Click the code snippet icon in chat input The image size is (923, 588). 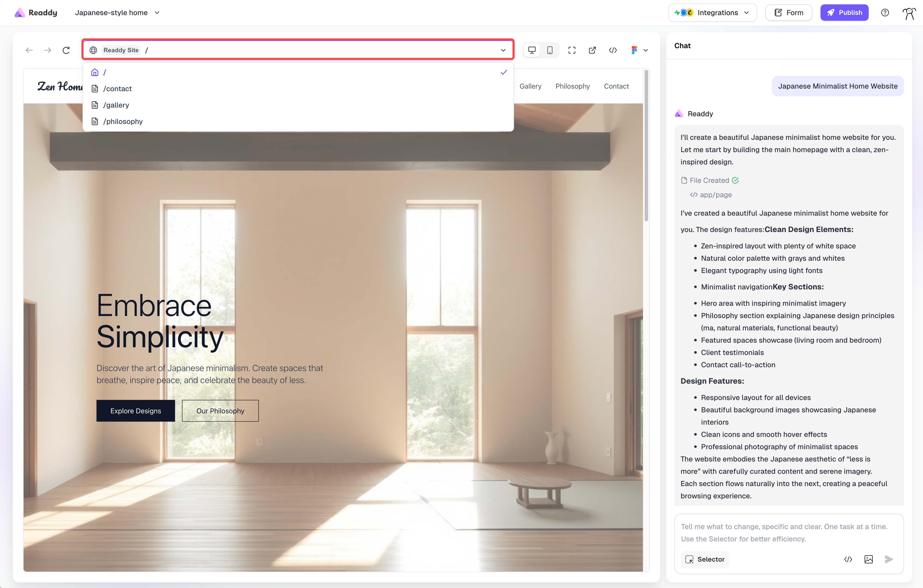pos(848,559)
